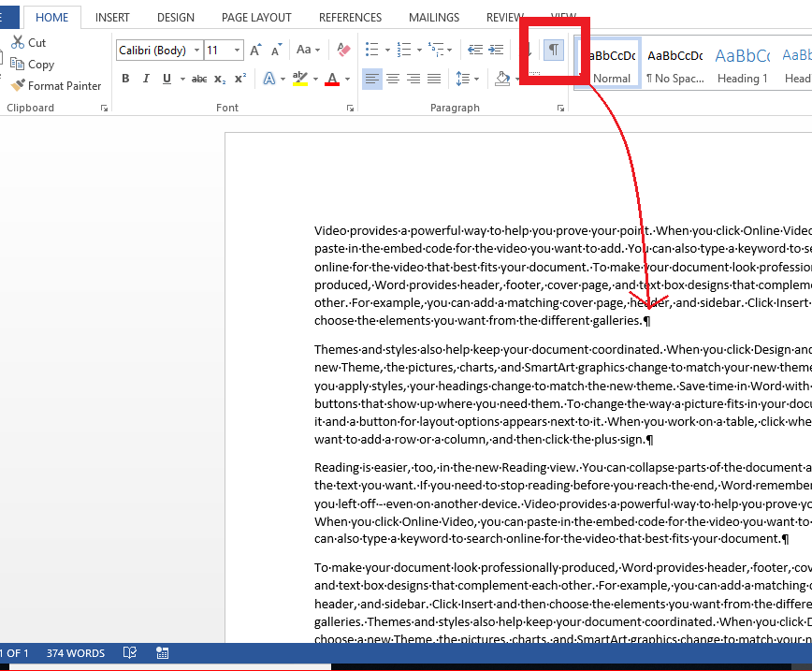Switch to the DESIGN tab
812x671 pixels.
(176, 18)
